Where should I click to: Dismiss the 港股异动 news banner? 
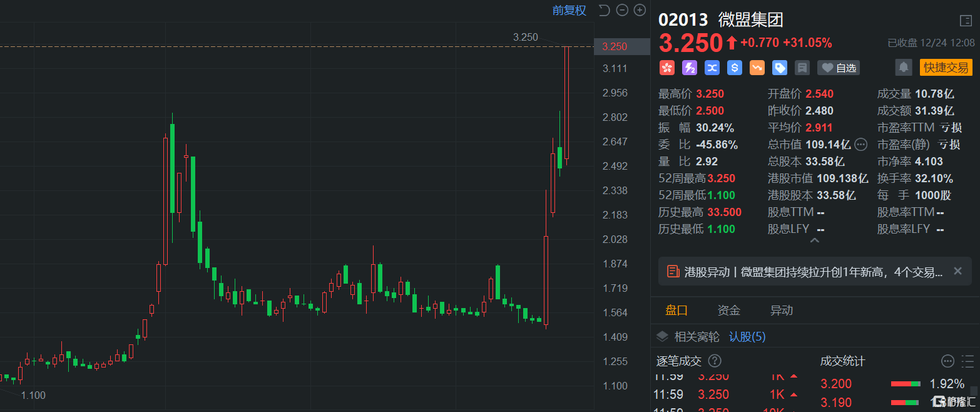coord(957,271)
